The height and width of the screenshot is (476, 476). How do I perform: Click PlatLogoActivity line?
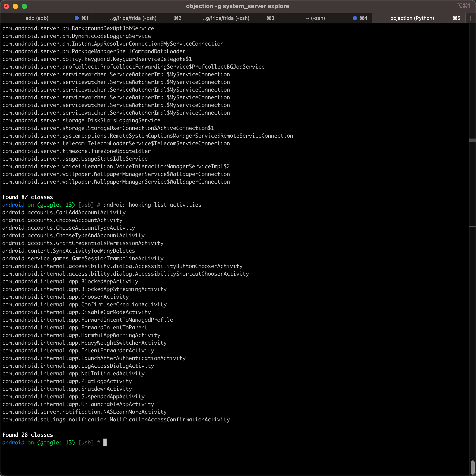[x=67, y=381]
